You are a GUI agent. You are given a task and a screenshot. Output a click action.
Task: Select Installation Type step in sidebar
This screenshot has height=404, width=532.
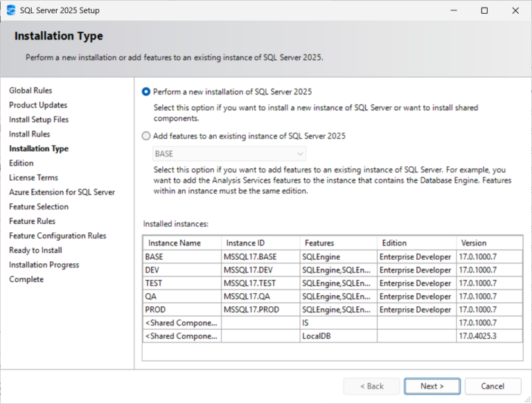39,149
